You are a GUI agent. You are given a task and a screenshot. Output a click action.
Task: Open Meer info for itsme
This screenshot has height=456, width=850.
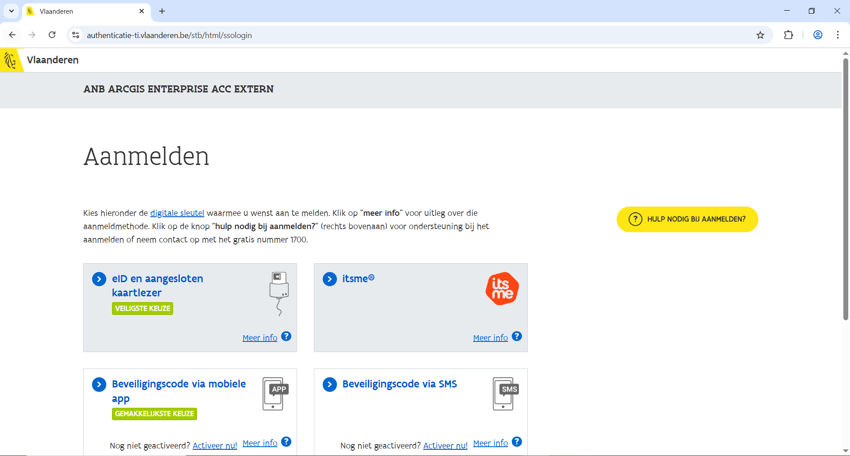[x=490, y=337]
